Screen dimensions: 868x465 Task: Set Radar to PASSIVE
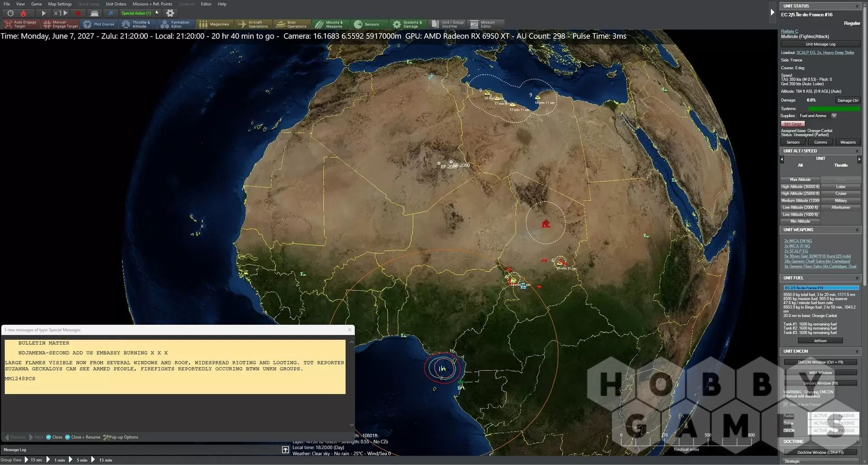point(846,416)
